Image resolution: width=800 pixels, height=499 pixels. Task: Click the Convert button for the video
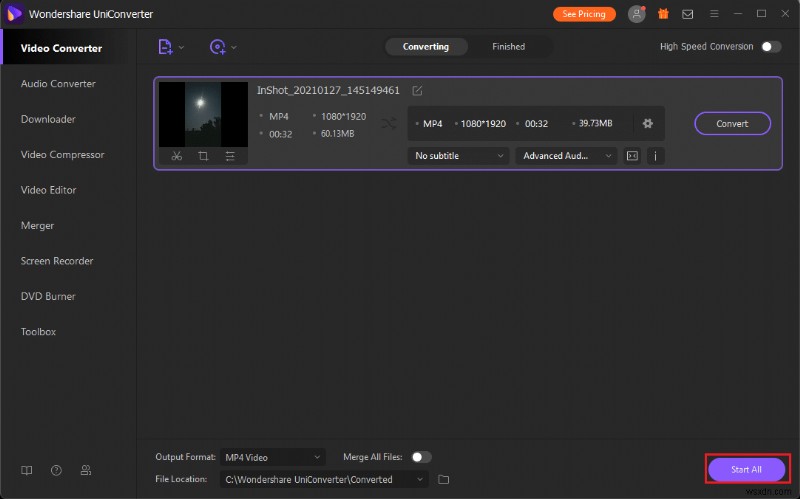[732, 123]
